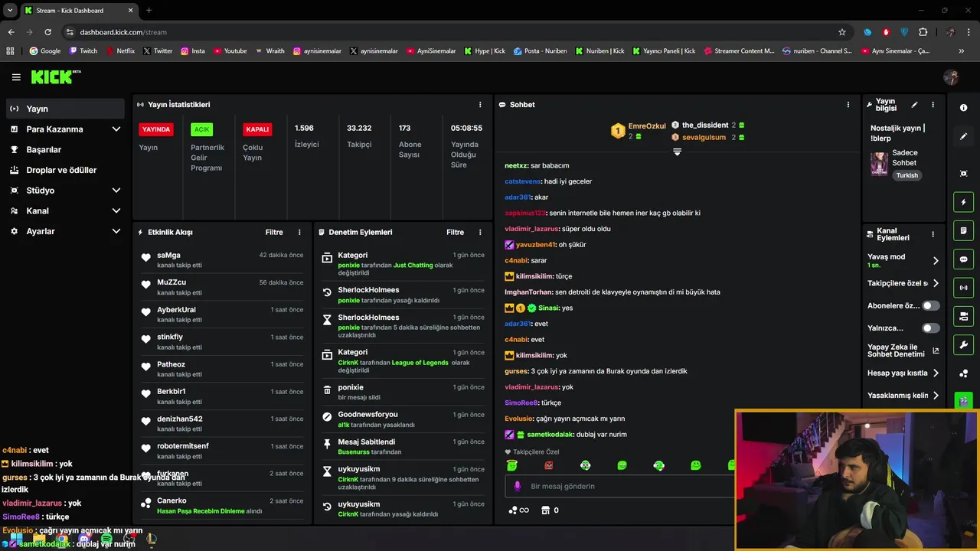Open the Youtube bookmark
The image size is (980, 551).
coord(230,51)
